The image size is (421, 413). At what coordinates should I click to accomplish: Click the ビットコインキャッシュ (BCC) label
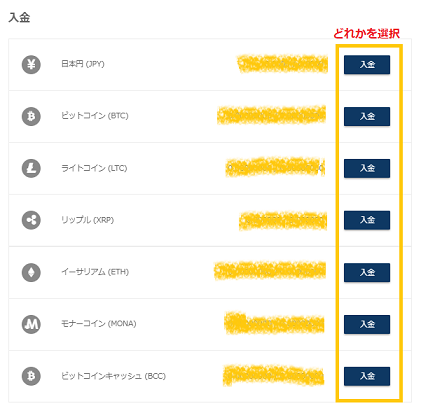pyautogui.click(x=113, y=376)
